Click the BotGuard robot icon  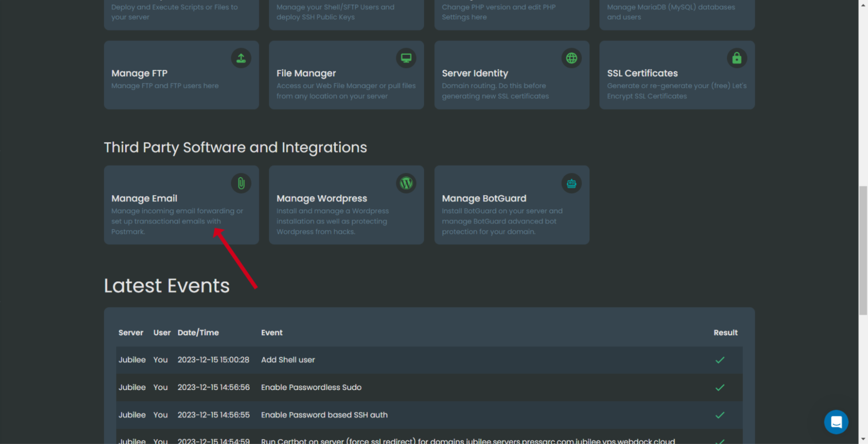tap(571, 183)
